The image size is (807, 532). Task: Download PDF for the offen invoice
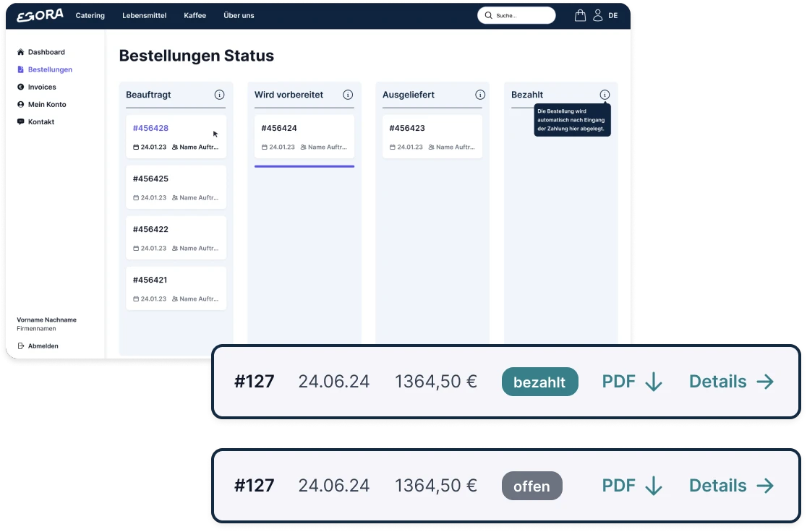coord(632,486)
